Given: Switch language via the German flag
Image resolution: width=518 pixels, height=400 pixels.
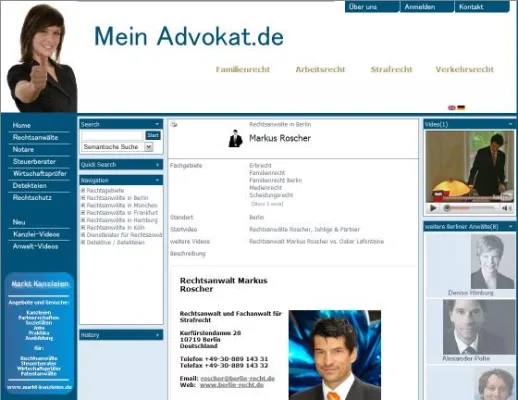Looking at the screenshot, I should (x=461, y=108).
